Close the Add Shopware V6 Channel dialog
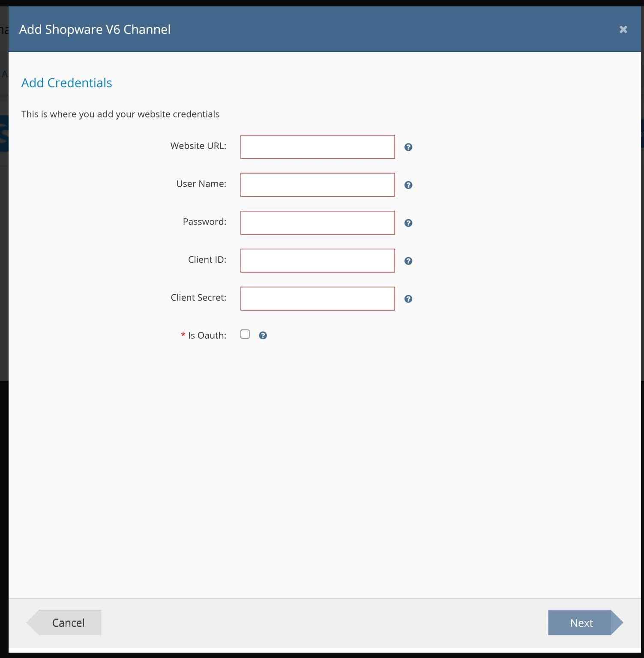The height and width of the screenshot is (658, 644). tap(623, 29)
